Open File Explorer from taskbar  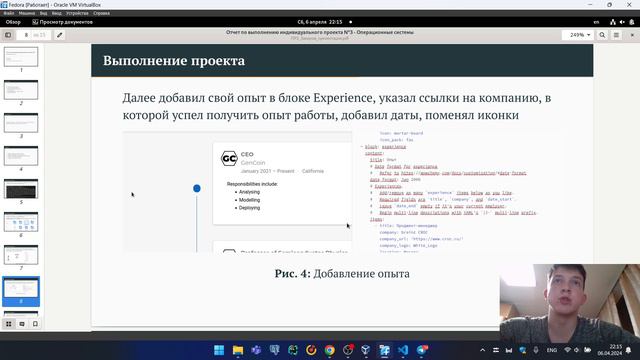click(238, 350)
